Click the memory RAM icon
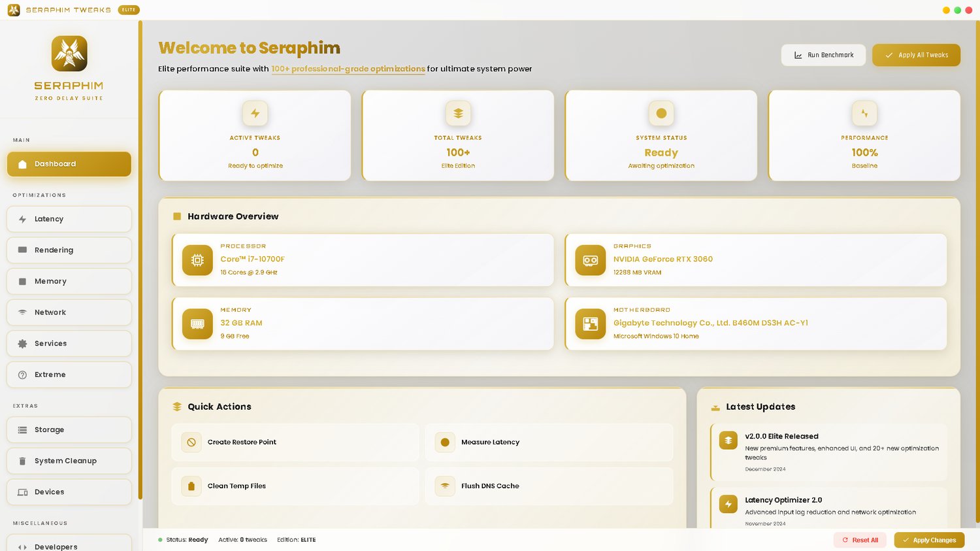Viewport: 980px width, 551px height. pos(197,324)
